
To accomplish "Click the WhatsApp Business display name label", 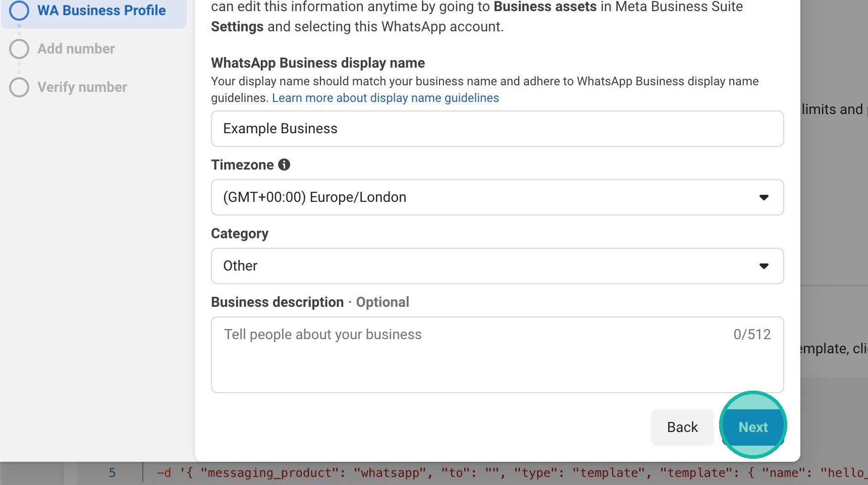I will click(x=317, y=63).
